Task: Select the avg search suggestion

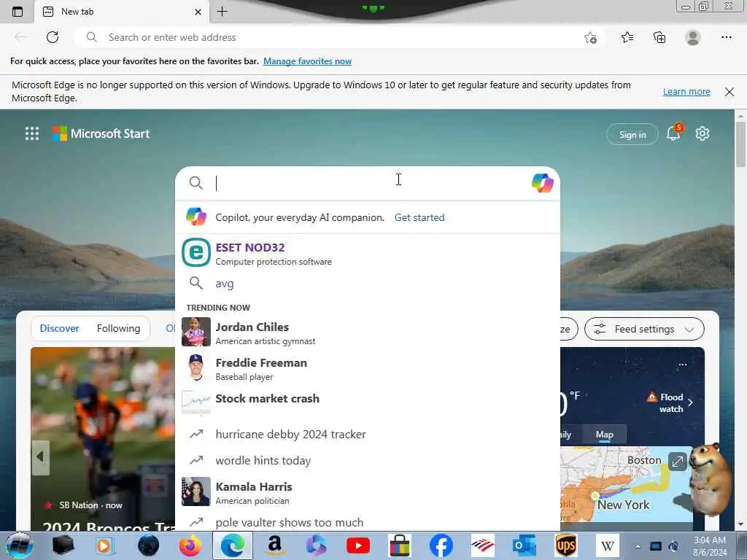Action: point(368,284)
